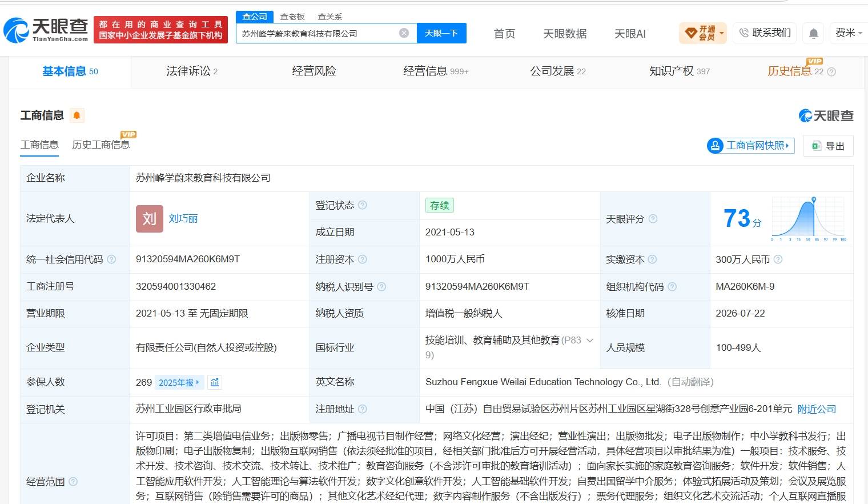This screenshot has width=868, height=504.
Task: Click info icon after 300万人民币 value
Action: (778, 259)
